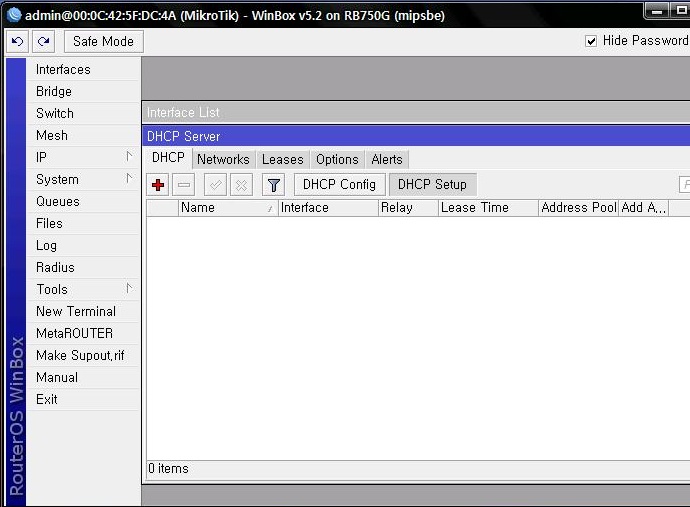Screen dimensions: 690x507
Task: Sort by the Lease Time column header
Action: [488, 208]
